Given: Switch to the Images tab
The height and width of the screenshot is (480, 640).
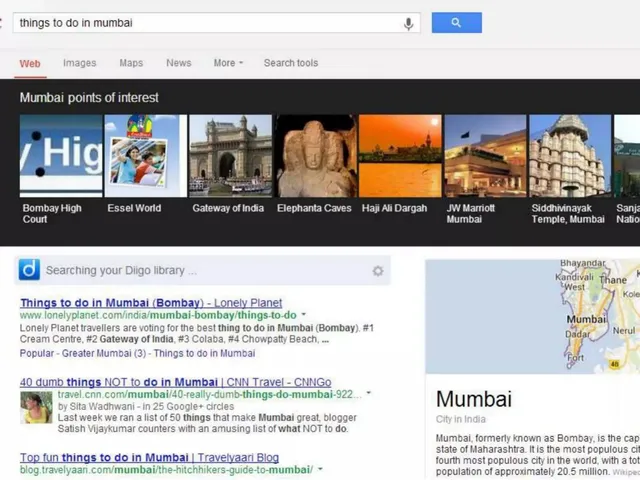Looking at the screenshot, I should click(x=80, y=63).
